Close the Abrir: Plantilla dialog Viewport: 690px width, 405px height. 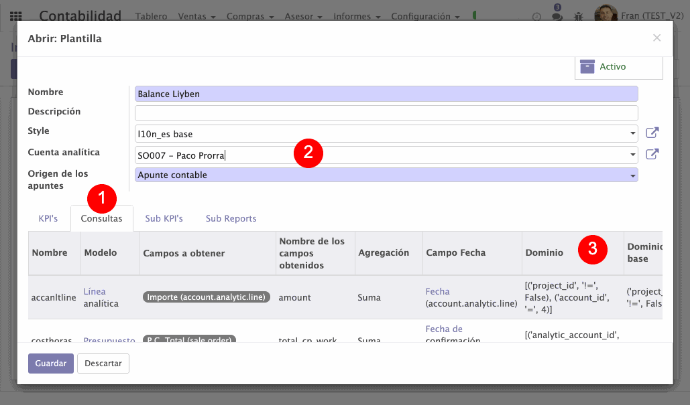(x=656, y=38)
